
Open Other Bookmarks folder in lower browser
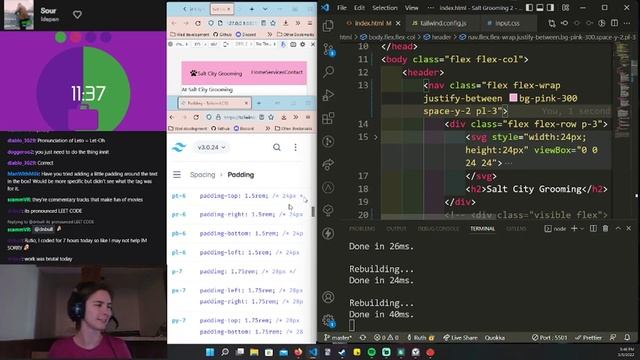click(293, 129)
